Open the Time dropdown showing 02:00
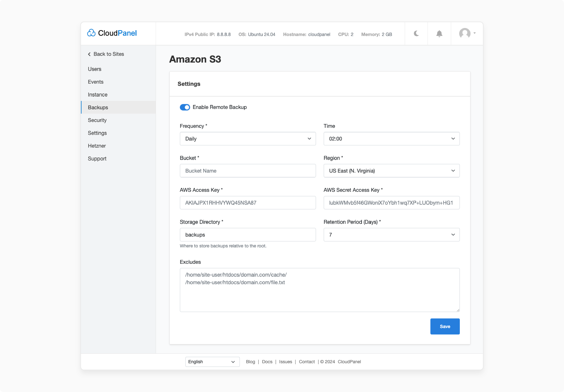This screenshot has width=564, height=392. click(392, 139)
